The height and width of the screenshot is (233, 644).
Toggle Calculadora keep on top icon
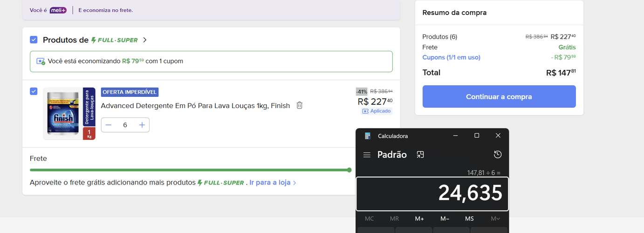(420, 155)
